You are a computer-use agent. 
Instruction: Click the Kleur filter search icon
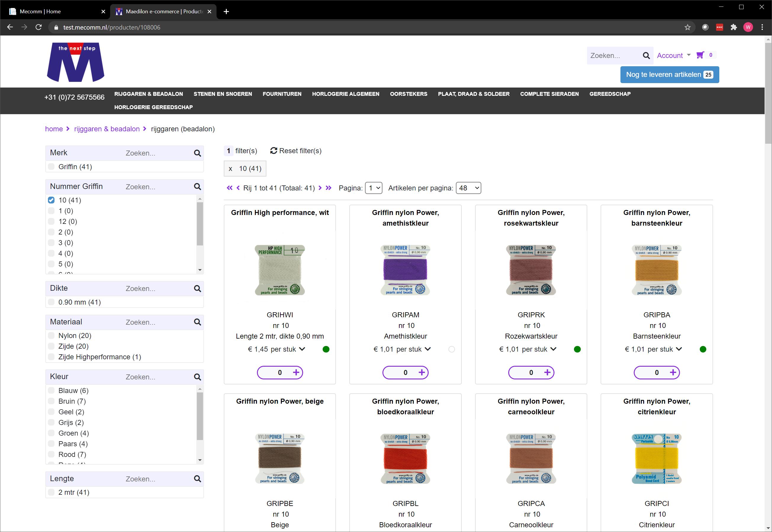197,377
